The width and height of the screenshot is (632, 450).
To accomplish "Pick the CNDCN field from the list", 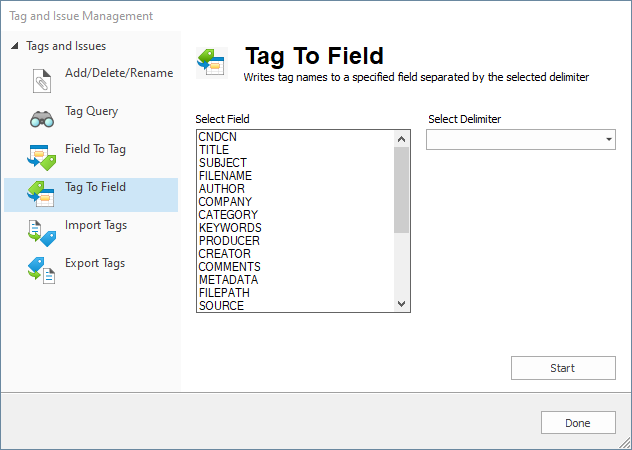I will tap(218, 137).
